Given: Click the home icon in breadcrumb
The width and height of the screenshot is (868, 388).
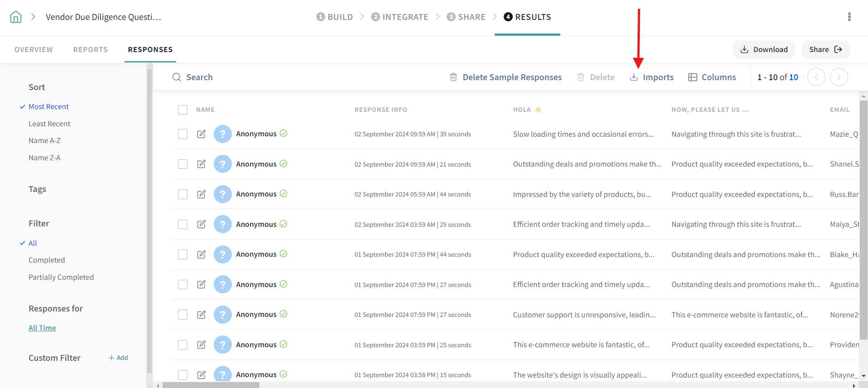Looking at the screenshot, I should 16,17.
